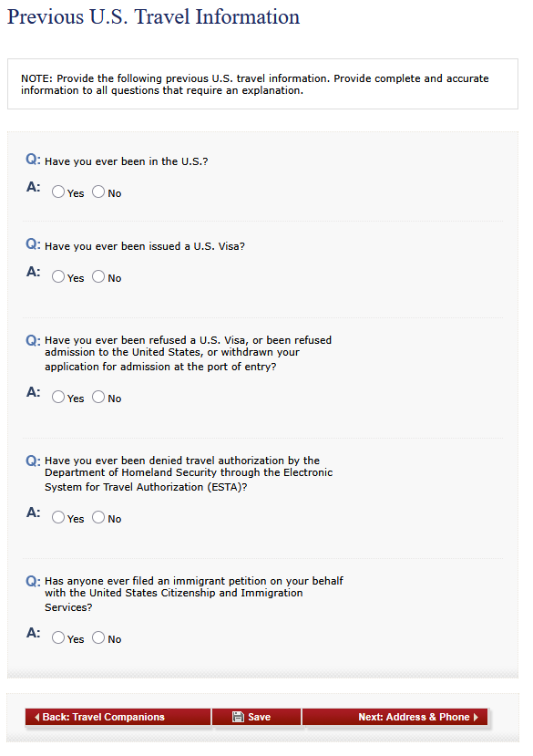Choose Yes for issued a U.S. Visa
533x756 pixels.
[58, 276]
